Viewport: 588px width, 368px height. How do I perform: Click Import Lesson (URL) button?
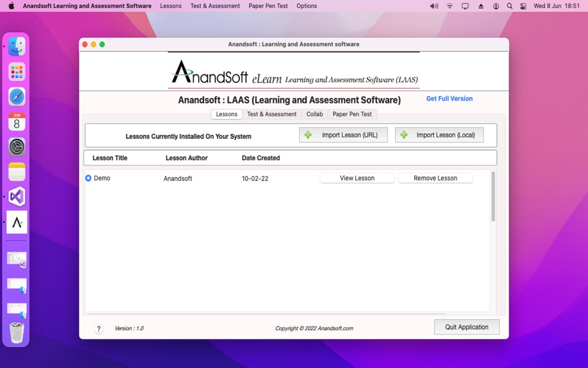tap(343, 135)
